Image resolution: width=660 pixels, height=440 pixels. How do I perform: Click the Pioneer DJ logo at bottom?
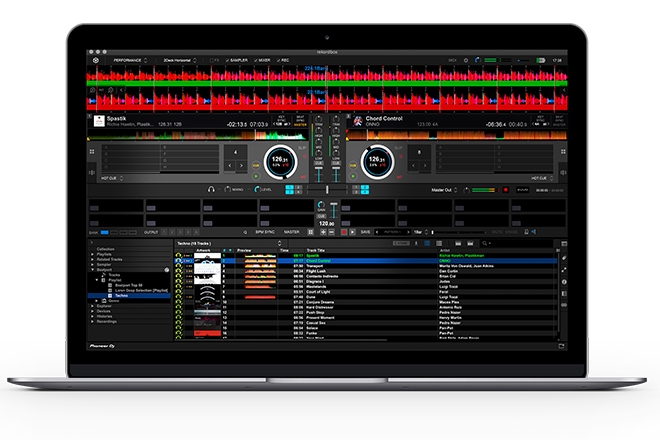click(x=102, y=346)
